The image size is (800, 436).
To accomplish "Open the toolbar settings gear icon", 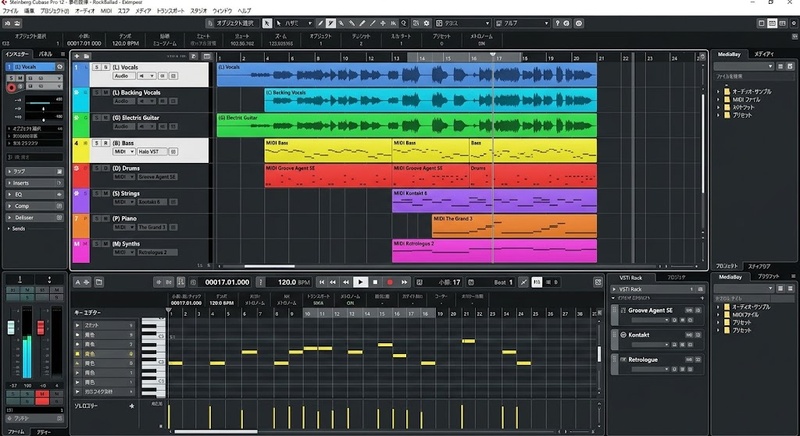I will (x=427, y=23).
